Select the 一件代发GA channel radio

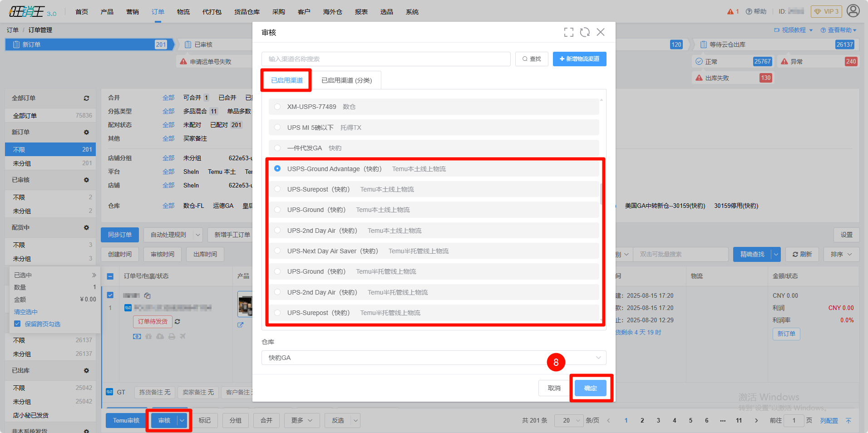tap(277, 148)
